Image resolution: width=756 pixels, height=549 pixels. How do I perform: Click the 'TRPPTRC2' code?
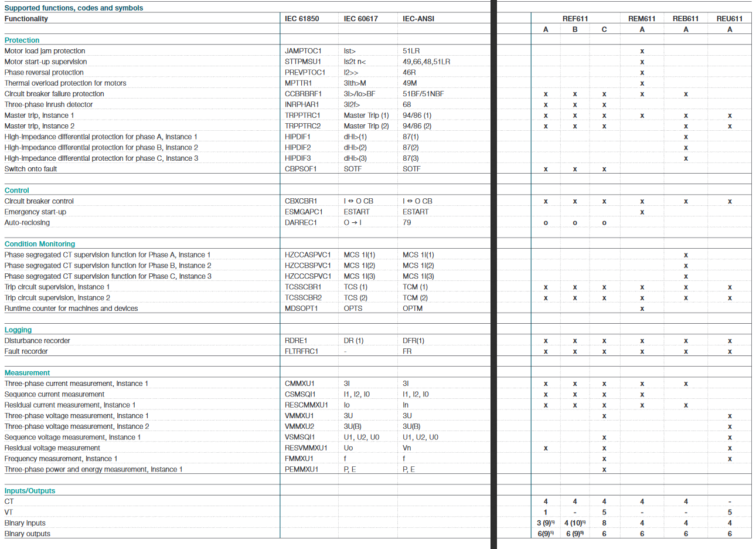point(303,126)
